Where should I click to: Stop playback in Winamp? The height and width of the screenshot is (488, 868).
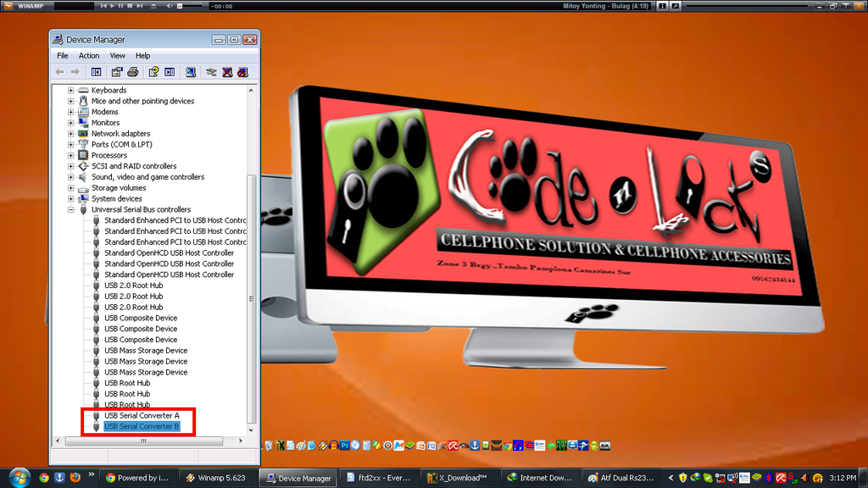(130, 6)
